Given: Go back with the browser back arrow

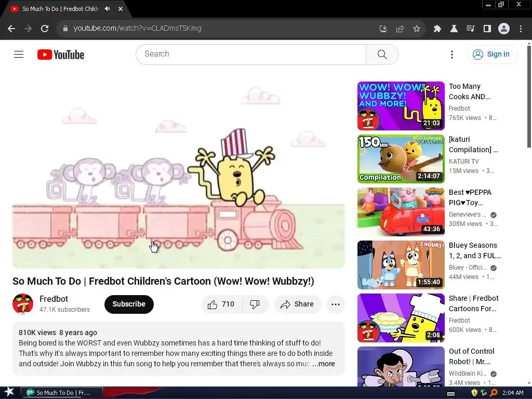Looking at the screenshot, I should coord(11,29).
